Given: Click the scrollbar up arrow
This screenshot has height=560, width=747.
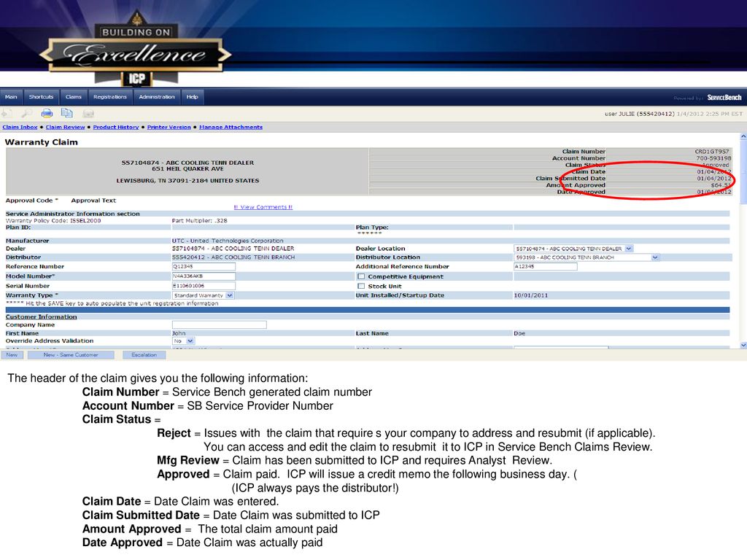Looking at the screenshot, I should click(743, 136).
